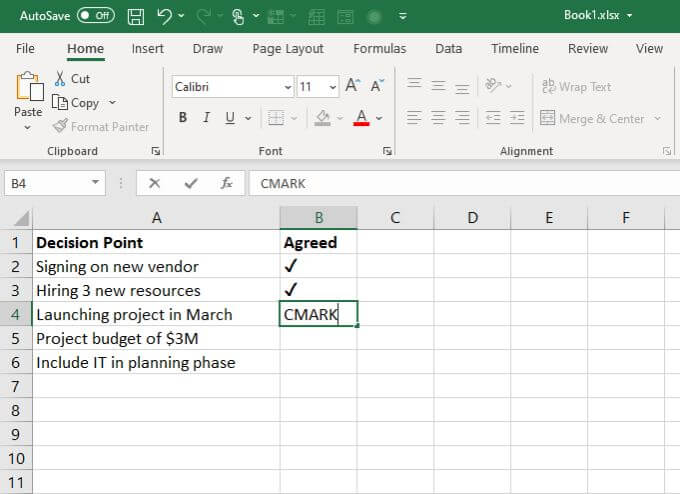
Task: Open the Calibri font name dropdown
Action: point(288,87)
